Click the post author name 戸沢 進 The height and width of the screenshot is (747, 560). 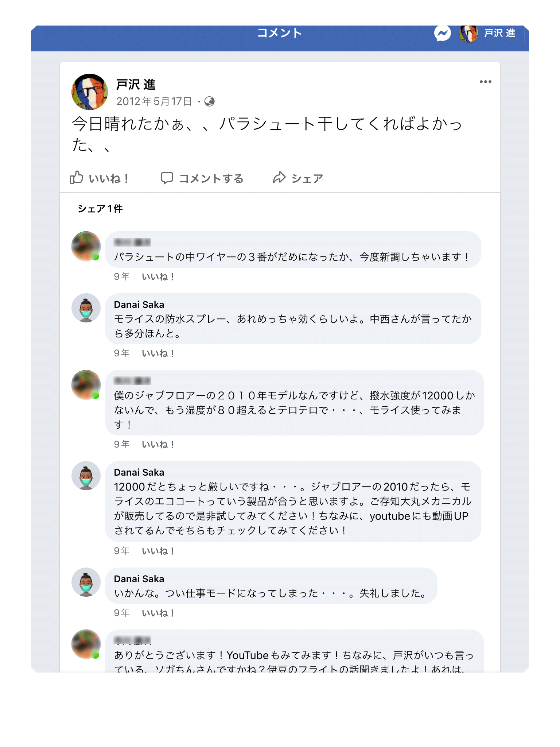[136, 85]
